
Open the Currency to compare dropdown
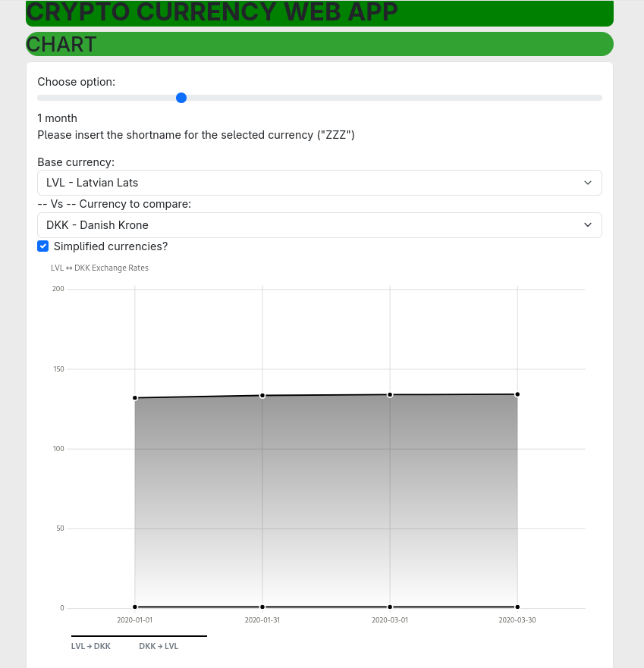click(x=319, y=225)
